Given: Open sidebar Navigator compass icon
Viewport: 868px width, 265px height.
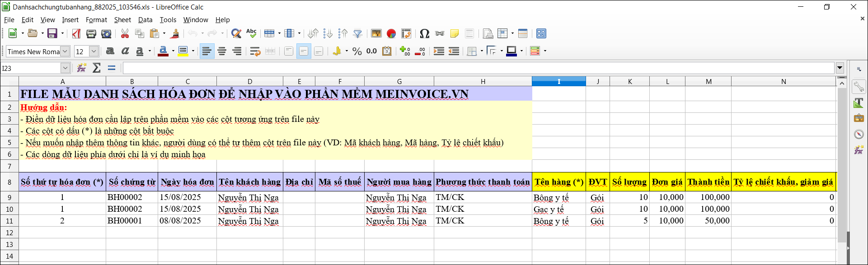Looking at the screenshot, I should [859, 134].
